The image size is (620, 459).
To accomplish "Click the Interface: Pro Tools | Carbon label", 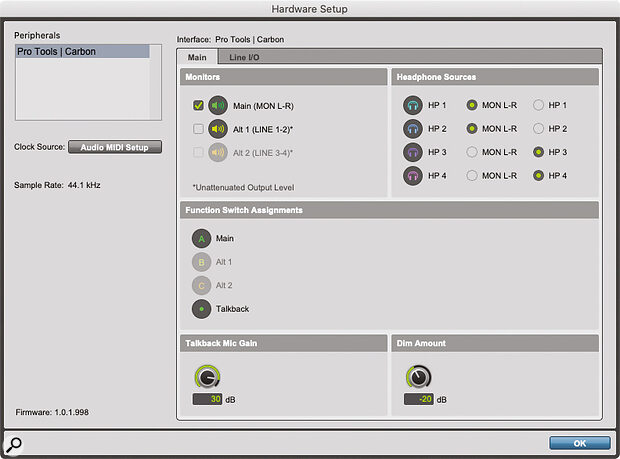I will coord(230,40).
